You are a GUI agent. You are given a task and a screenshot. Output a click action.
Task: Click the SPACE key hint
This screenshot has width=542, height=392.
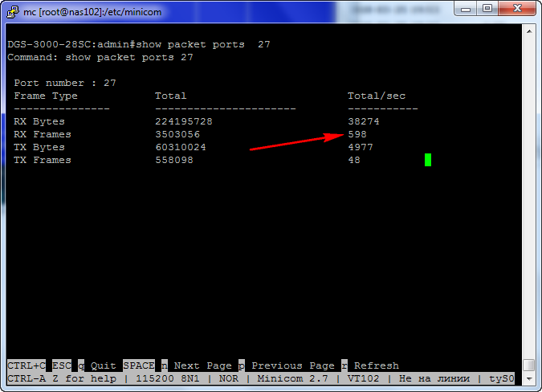click(x=139, y=365)
